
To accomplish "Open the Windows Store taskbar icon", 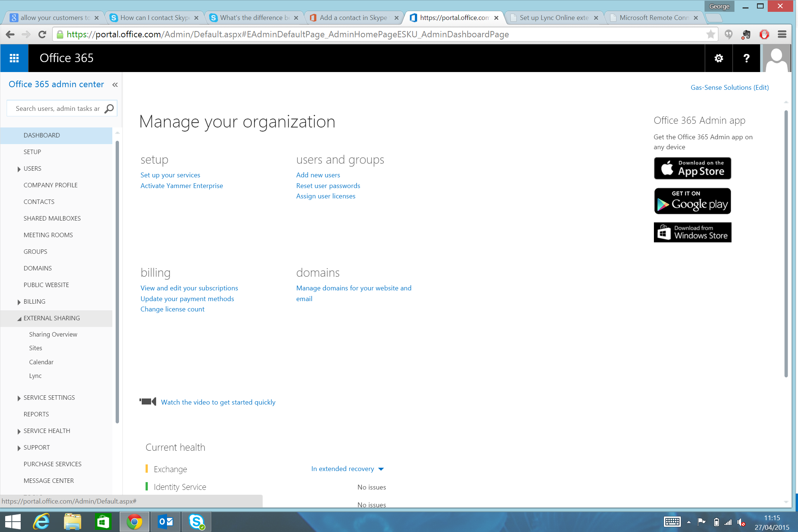I will (103, 522).
